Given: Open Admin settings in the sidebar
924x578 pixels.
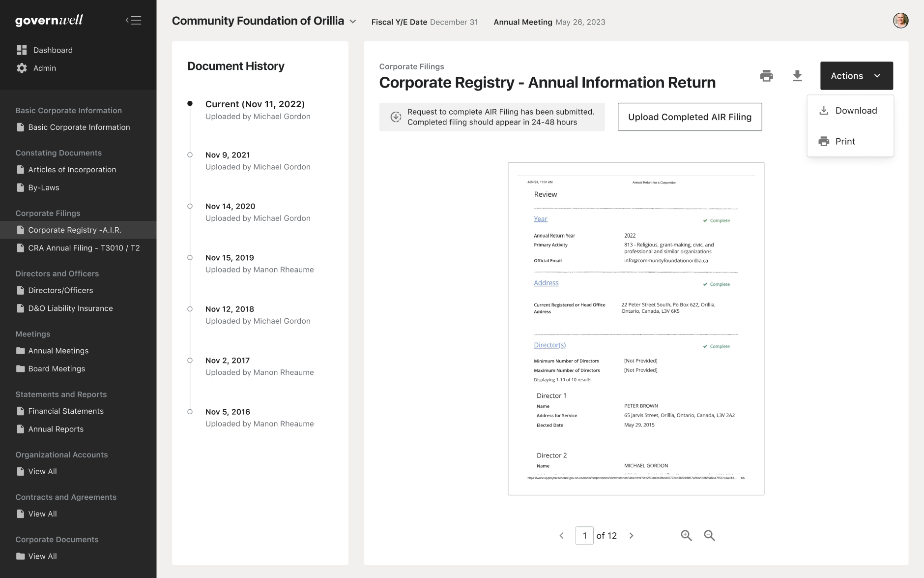Looking at the screenshot, I should (44, 68).
